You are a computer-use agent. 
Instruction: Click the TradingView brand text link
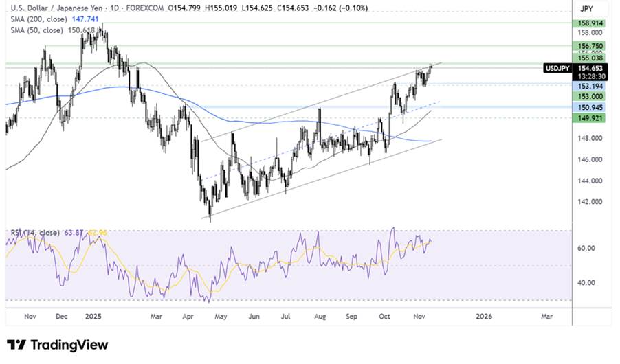coord(67,345)
